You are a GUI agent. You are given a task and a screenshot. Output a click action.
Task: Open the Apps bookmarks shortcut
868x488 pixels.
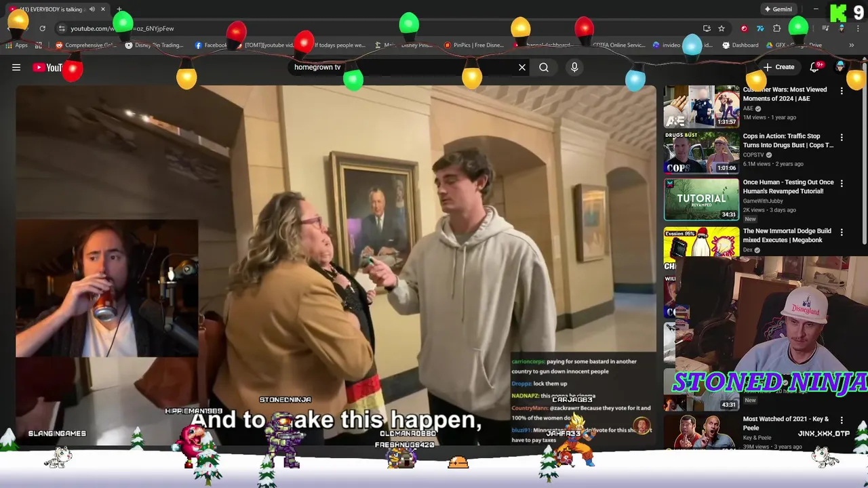(16, 45)
